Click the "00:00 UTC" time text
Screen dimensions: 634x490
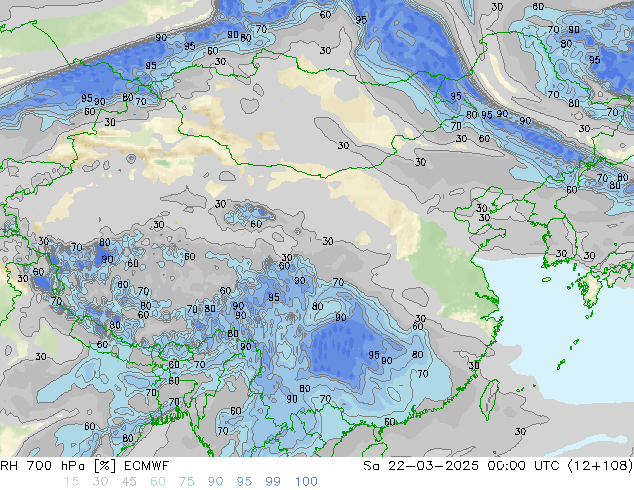point(523,466)
